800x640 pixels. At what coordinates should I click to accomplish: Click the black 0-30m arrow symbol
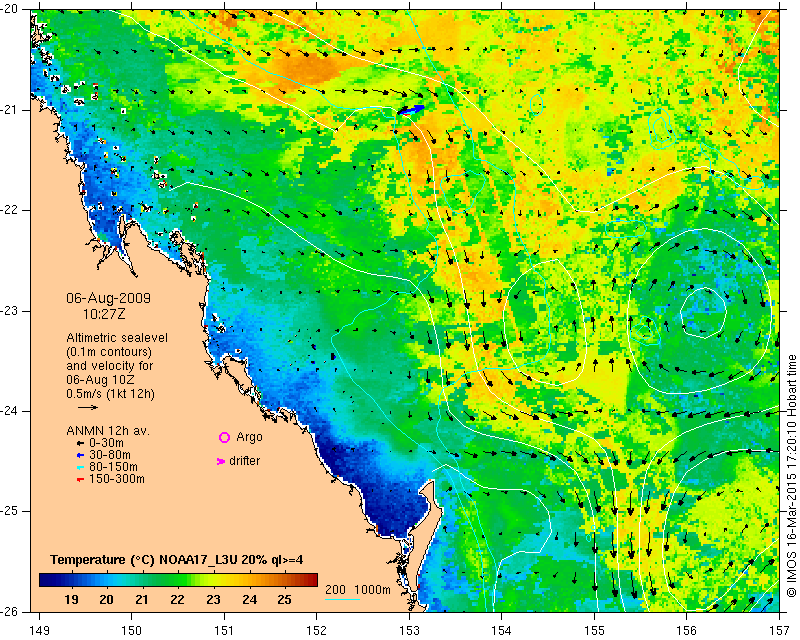[x=80, y=444]
